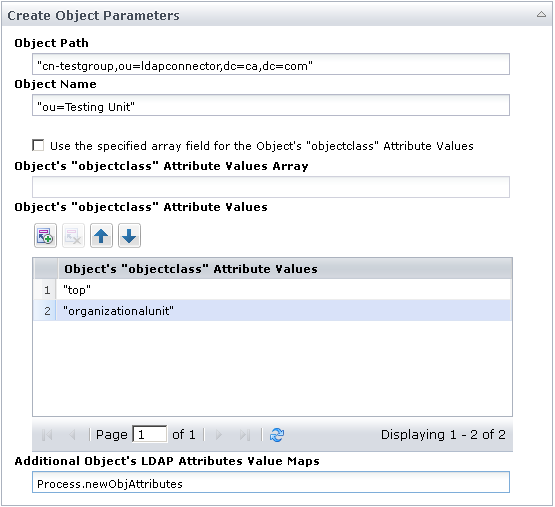Click the Object Path input field
Screen dimensions: 555x507
point(271,64)
